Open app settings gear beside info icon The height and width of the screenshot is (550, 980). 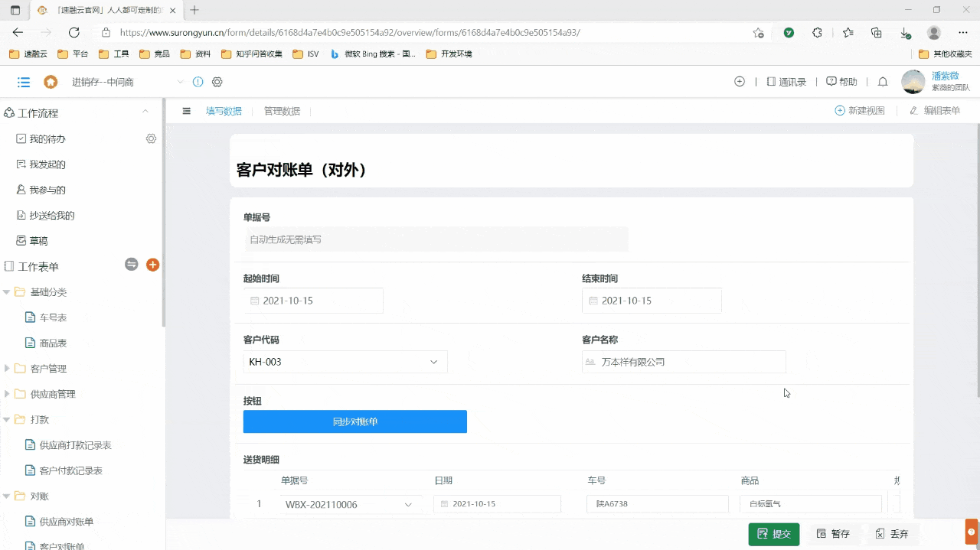(217, 82)
